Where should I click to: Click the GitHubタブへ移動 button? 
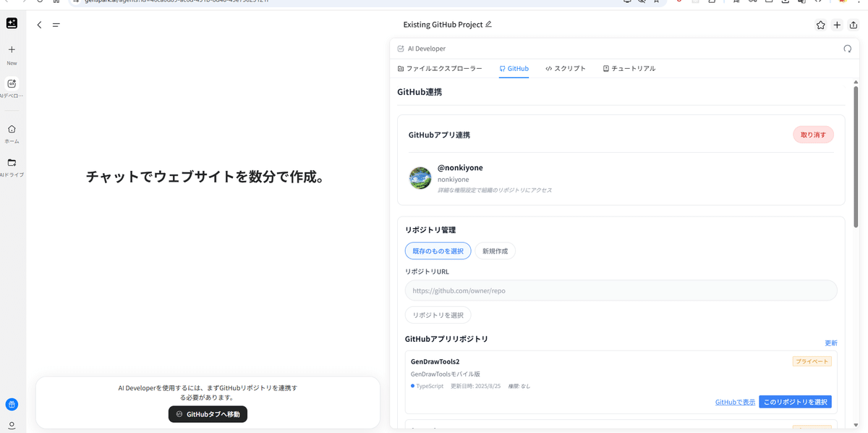[x=208, y=414]
